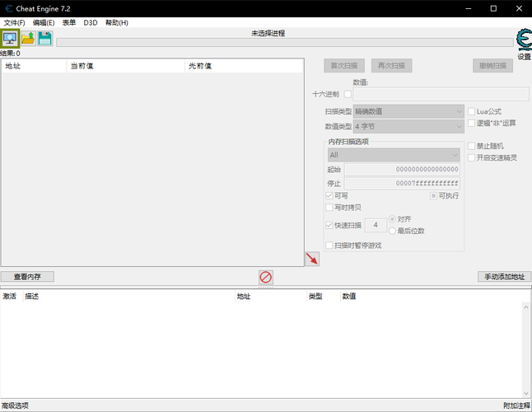Click 附加注释 in the status bar

pos(516,405)
